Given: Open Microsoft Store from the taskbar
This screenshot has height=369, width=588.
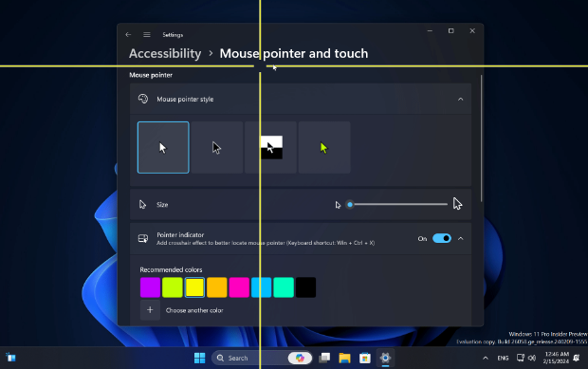Looking at the screenshot, I should [x=364, y=358].
